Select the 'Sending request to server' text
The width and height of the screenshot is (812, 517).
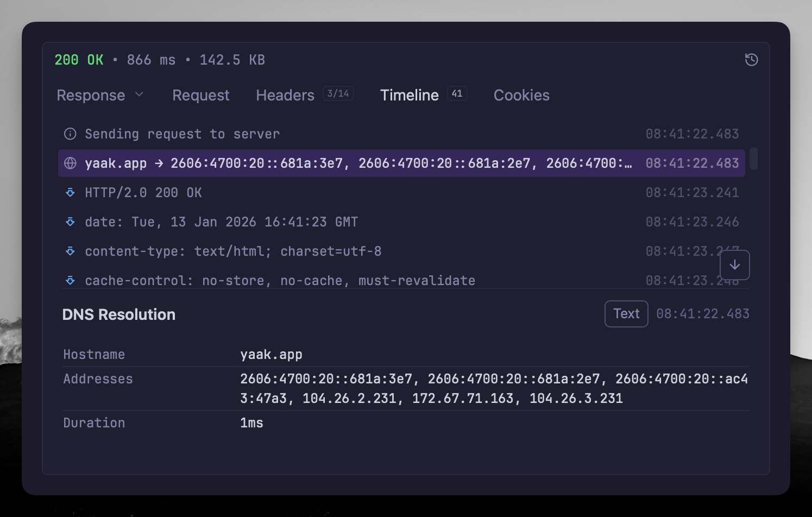pos(182,134)
